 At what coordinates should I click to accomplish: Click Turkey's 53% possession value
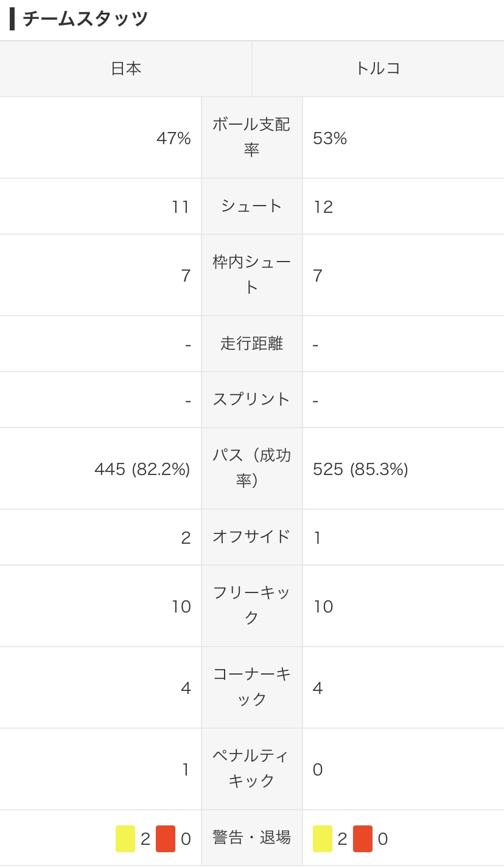coord(330,139)
